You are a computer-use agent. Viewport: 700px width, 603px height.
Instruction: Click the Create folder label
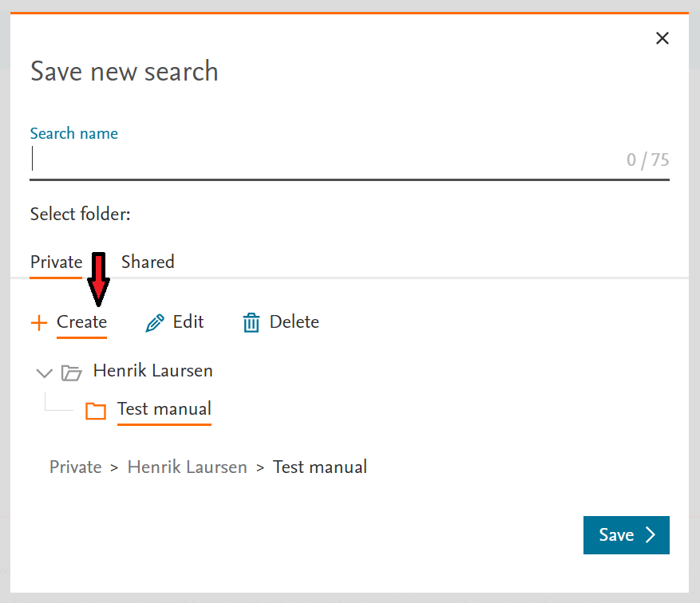tap(81, 321)
